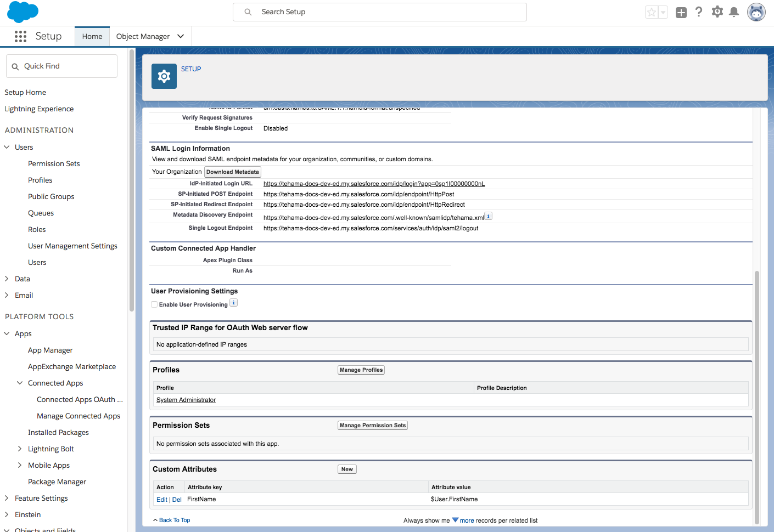Click the Manage Permission Sets button

[373, 426]
